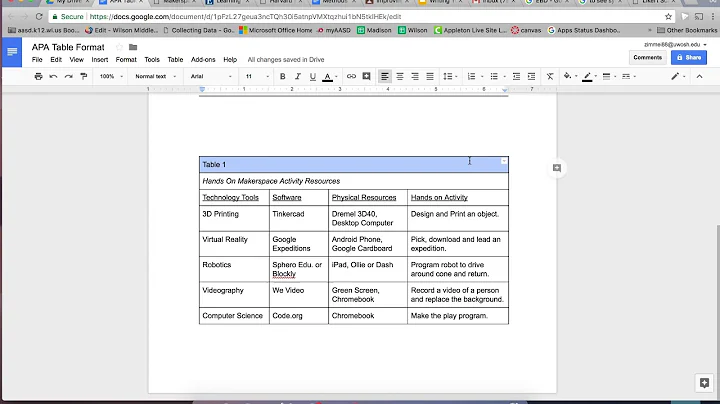This screenshot has height=404, width=720.
Task: Click the 'Code.org' table cell
Action: pyautogui.click(x=298, y=315)
